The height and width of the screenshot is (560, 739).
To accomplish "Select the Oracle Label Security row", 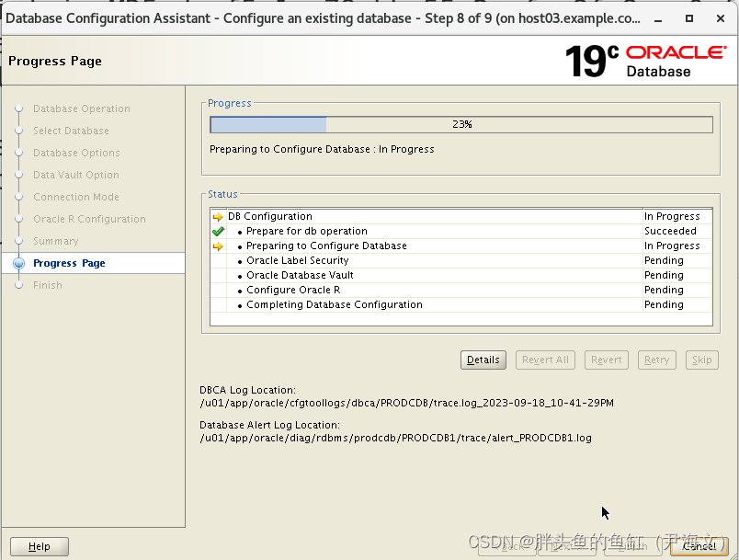I will pos(461,260).
